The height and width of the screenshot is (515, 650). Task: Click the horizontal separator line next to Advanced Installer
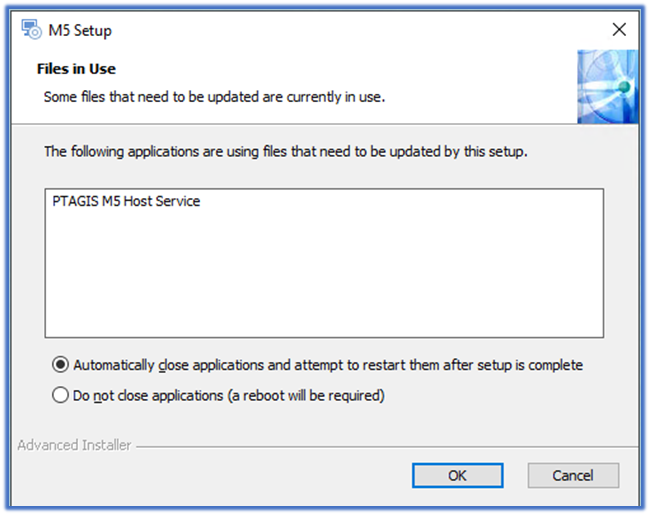pyautogui.click(x=387, y=447)
